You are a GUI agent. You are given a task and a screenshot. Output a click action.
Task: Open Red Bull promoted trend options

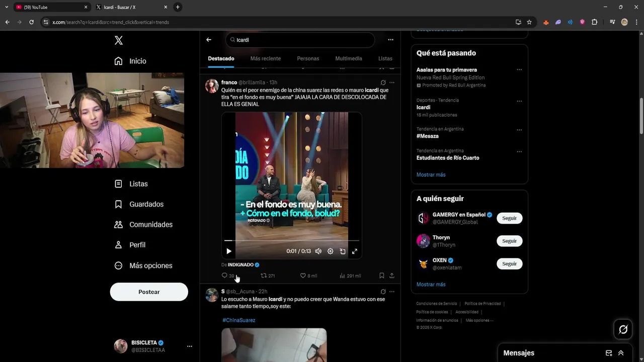(519, 70)
